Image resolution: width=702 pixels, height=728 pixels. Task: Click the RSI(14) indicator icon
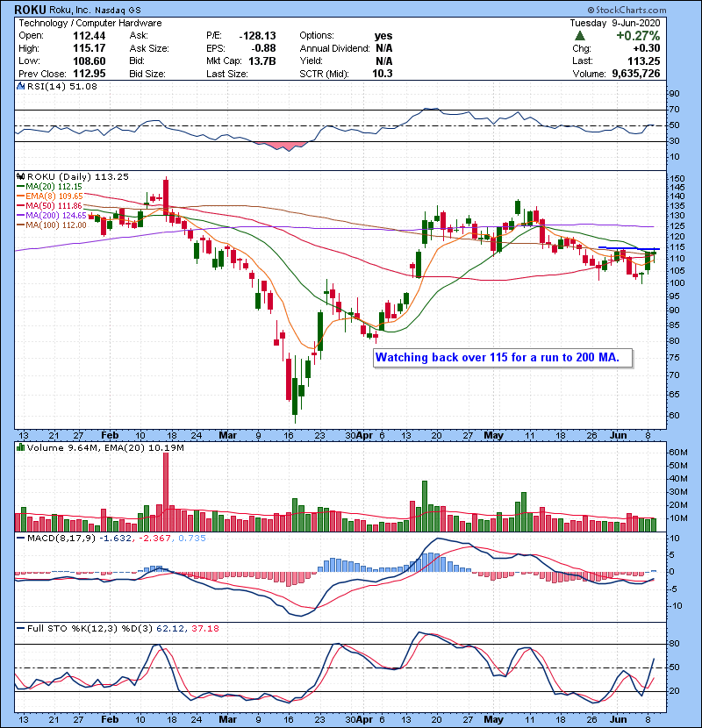pyautogui.click(x=20, y=86)
